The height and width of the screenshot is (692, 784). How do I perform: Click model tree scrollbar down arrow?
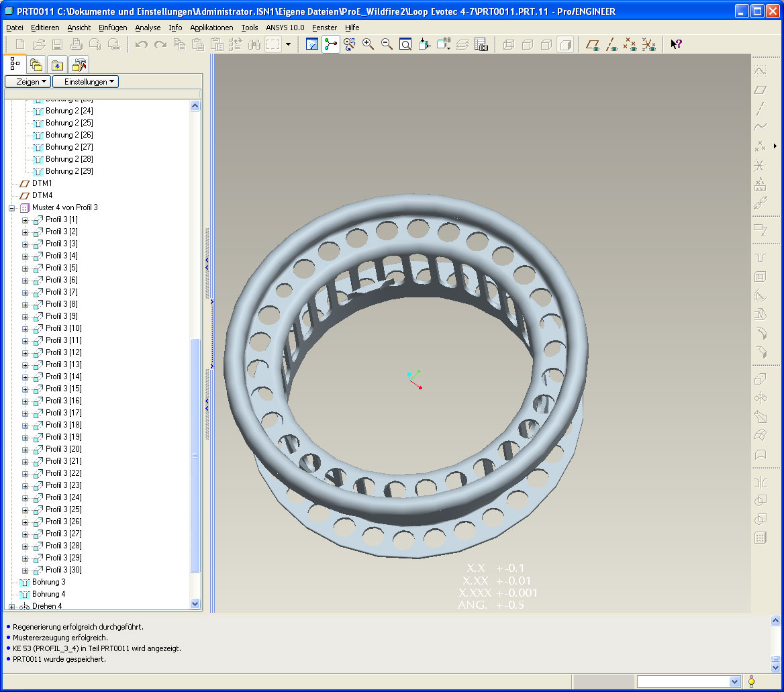[195, 603]
